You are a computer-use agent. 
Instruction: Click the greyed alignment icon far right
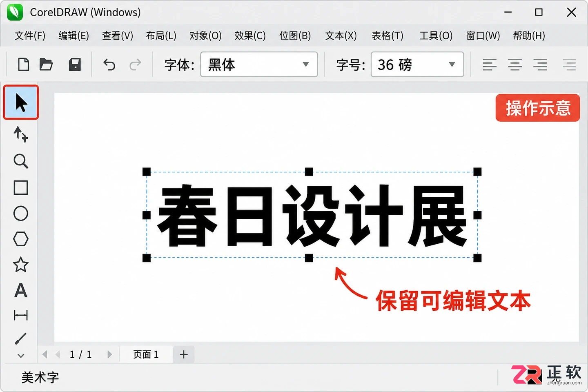pos(569,65)
